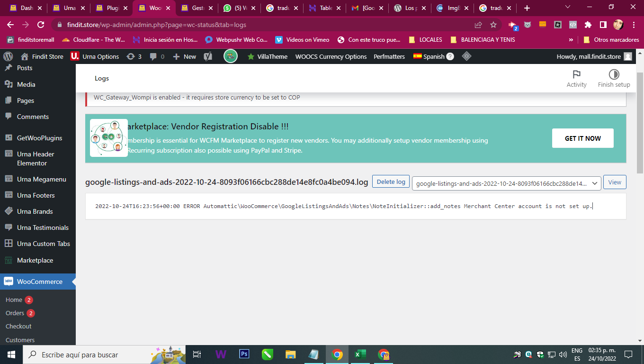644x364 pixels.
Task: Open the LOCALES bookmarks folder
Action: (x=425, y=40)
